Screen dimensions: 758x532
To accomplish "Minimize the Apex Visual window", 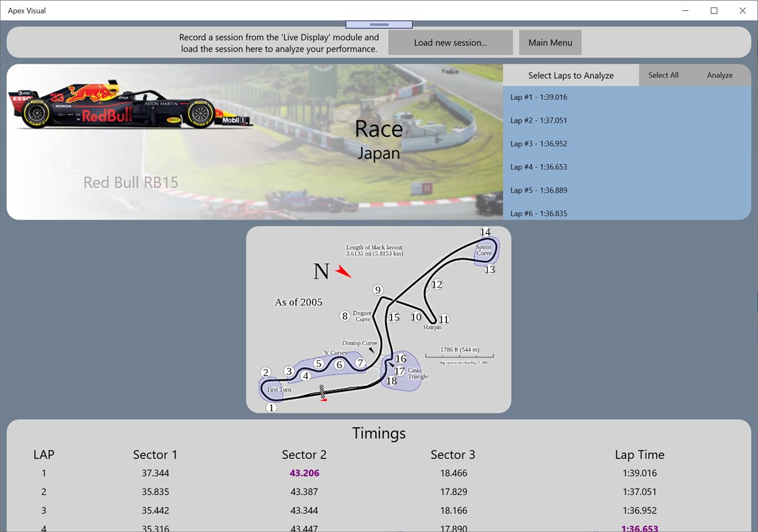I will (x=685, y=11).
